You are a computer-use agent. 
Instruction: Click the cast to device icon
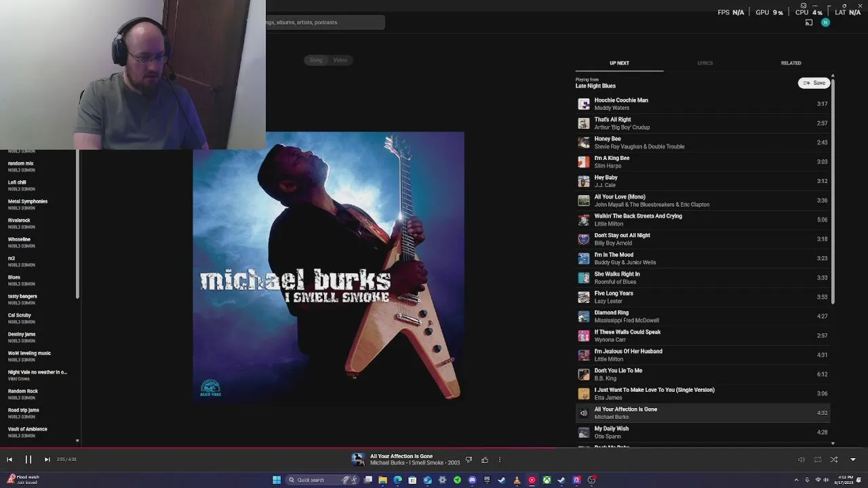coord(809,22)
